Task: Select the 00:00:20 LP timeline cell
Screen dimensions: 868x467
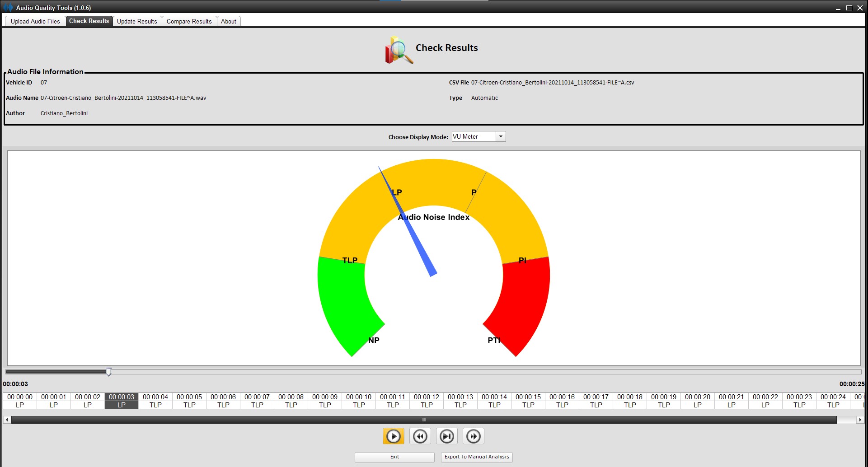Action: tap(697, 401)
